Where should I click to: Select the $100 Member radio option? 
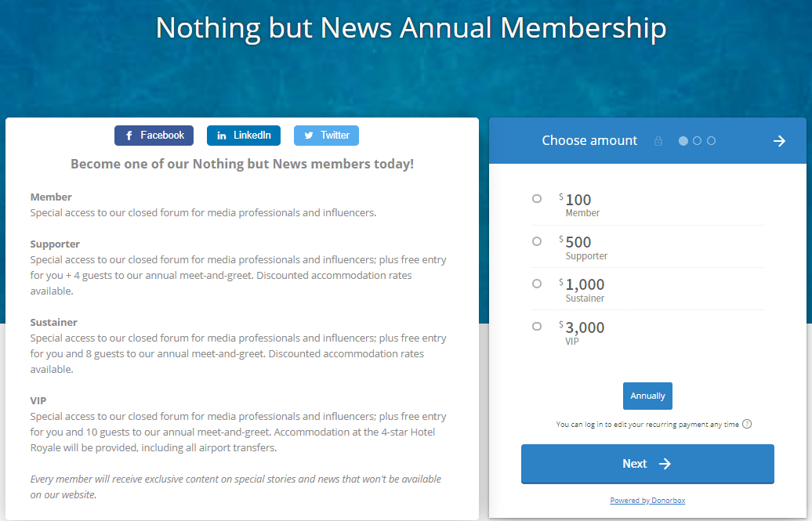pos(537,199)
